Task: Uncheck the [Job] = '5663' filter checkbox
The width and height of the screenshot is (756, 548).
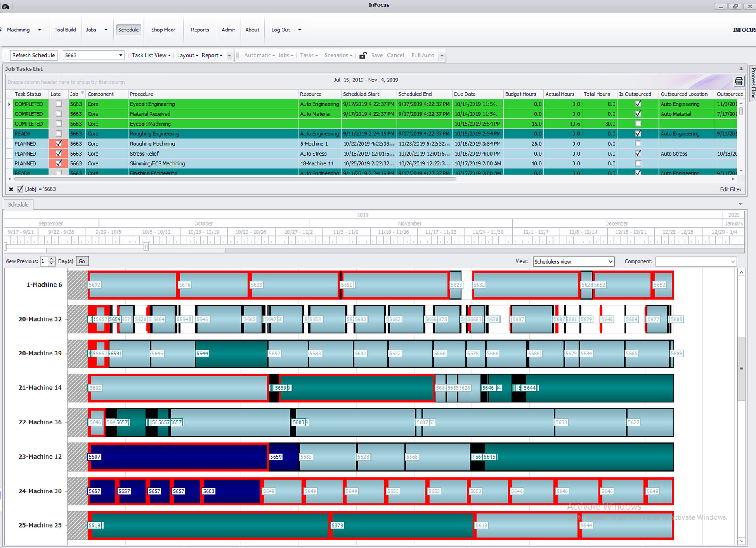Action: [x=20, y=189]
